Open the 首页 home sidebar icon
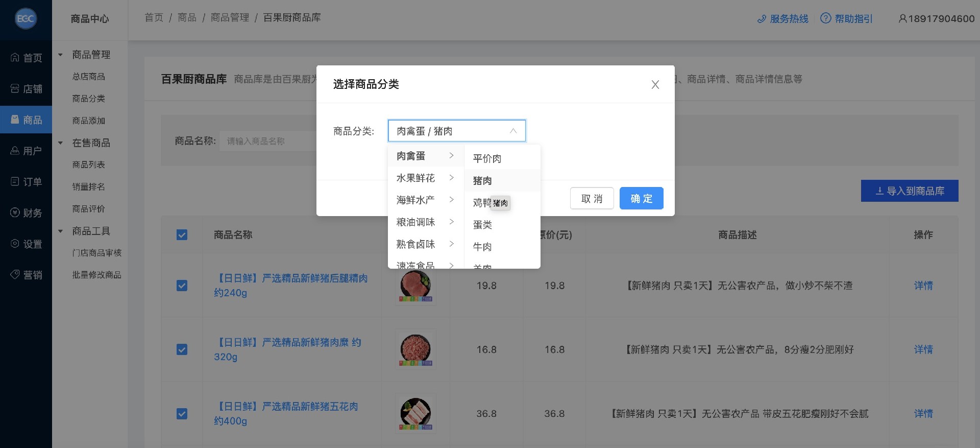The height and width of the screenshot is (448, 980). [15, 58]
